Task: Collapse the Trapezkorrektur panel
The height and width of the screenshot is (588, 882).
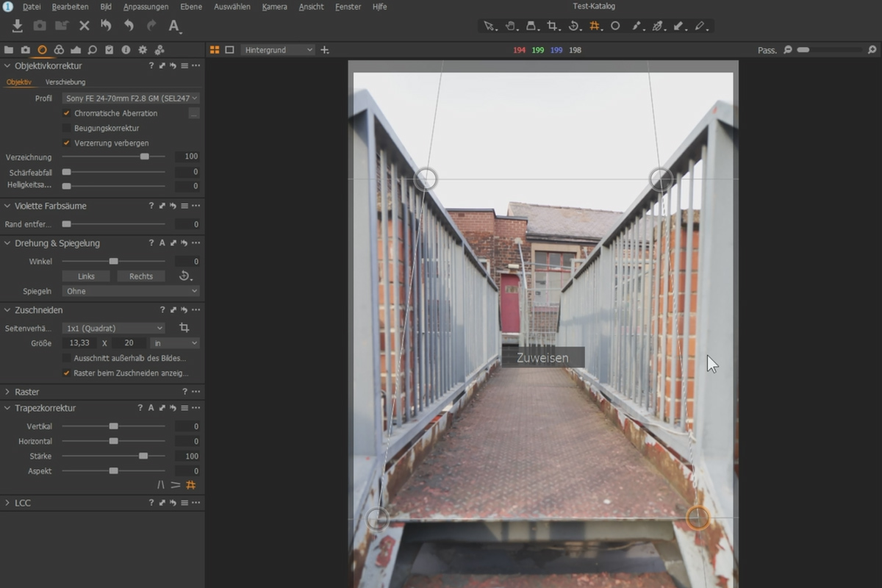Action: coord(7,408)
